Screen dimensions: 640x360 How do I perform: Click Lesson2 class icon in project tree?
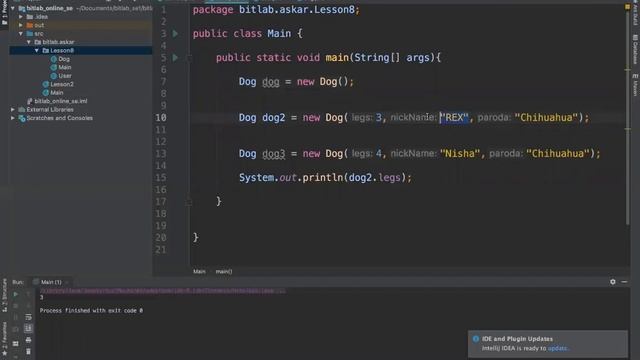pyautogui.click(x=46, y=84)
